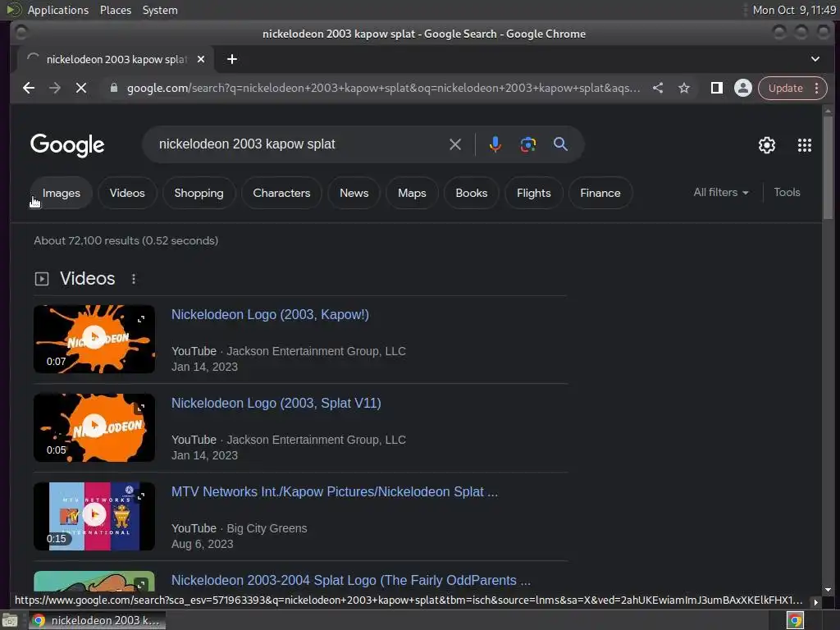Search by image with Google Lens icon

coord(527,144)
